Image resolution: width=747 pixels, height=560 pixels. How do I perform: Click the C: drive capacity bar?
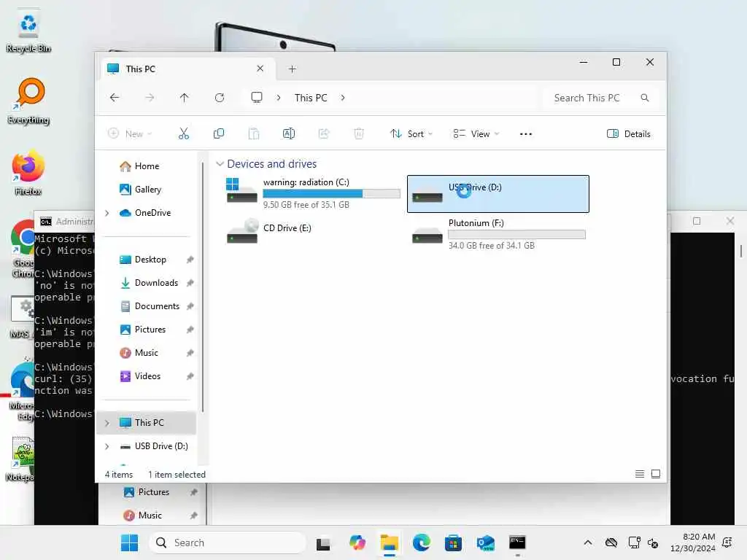pyautogui.click(x=332, y=193)
